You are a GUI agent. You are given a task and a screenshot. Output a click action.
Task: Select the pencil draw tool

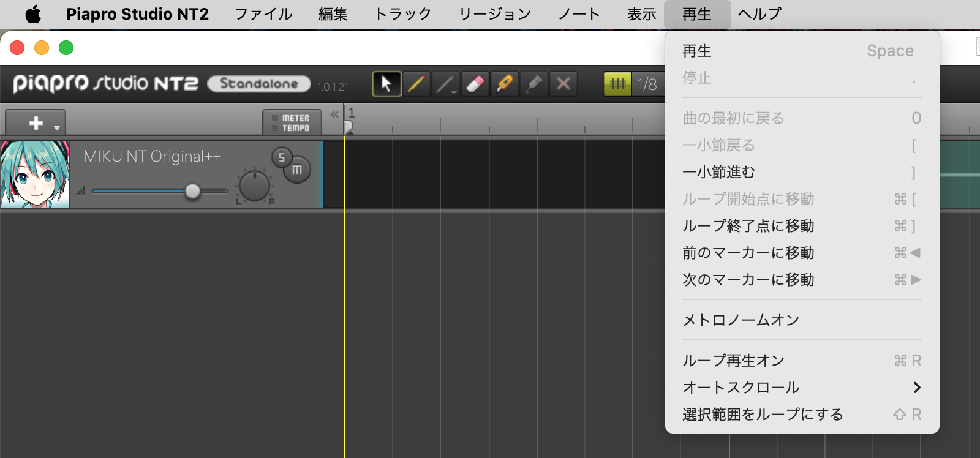[416, 84]
